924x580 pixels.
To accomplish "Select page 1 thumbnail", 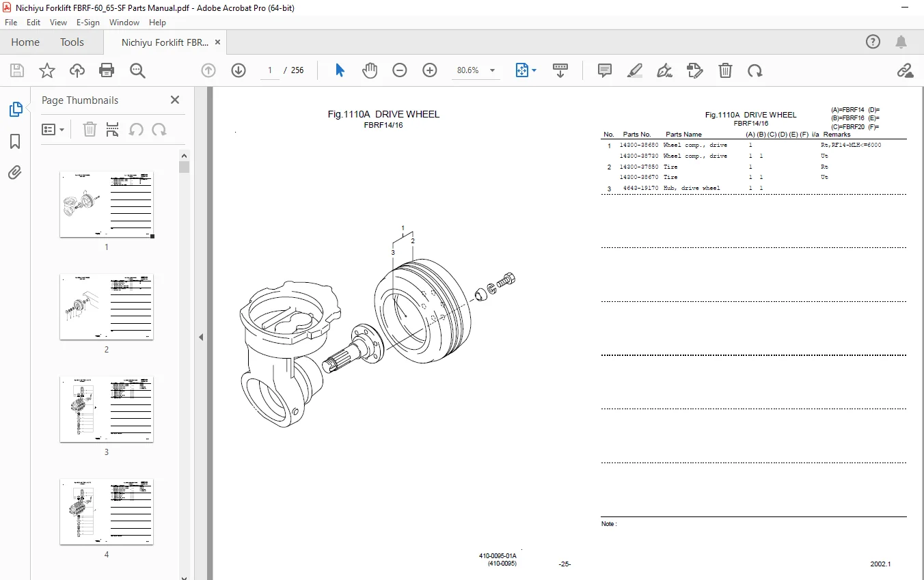I will 107,204.
